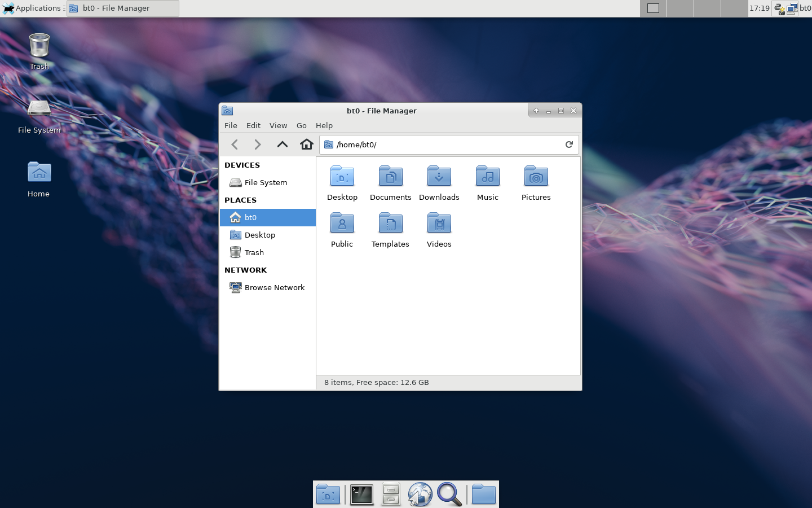Click the back navigation arrow

[x=235, y=144]
